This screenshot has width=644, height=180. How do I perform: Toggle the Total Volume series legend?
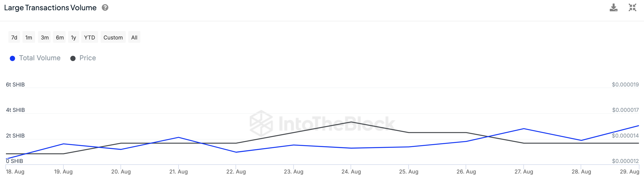pyautogui.click(x=40, y=58)
